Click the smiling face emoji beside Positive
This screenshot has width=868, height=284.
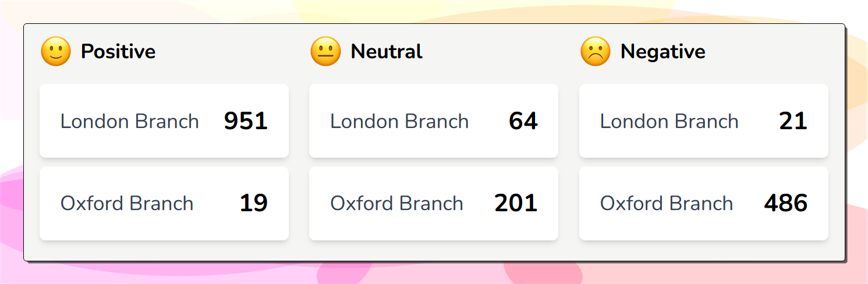[56, 51]
